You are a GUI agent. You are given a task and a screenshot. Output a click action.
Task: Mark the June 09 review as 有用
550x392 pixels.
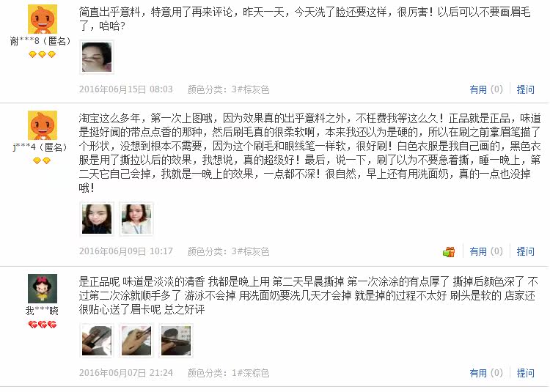pos(486,251)
